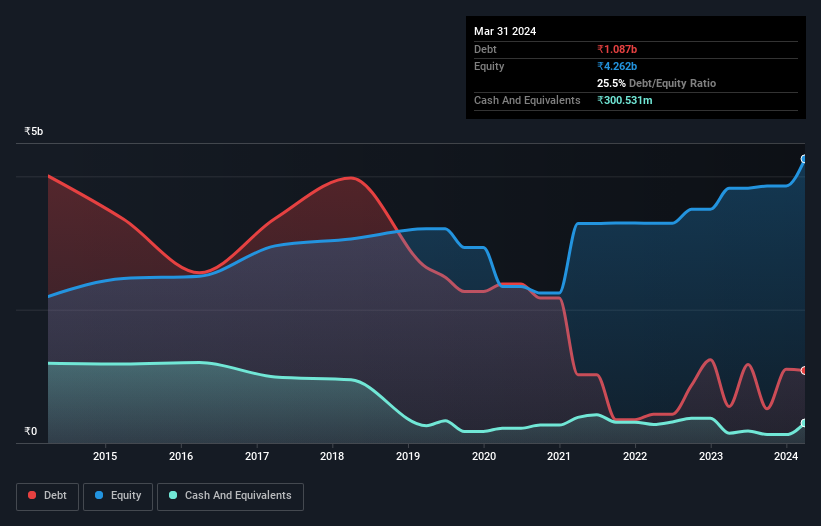This screenshot has height=526, width=821.
Task: Click the Debt row label in tooltip
Action: tap(485, 49)
